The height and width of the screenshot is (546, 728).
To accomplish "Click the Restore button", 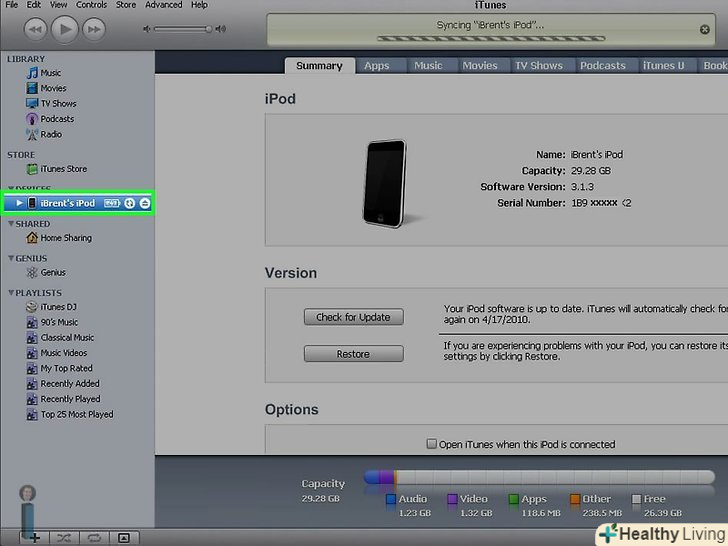I will pyautogui.click(x=353, y=354).
